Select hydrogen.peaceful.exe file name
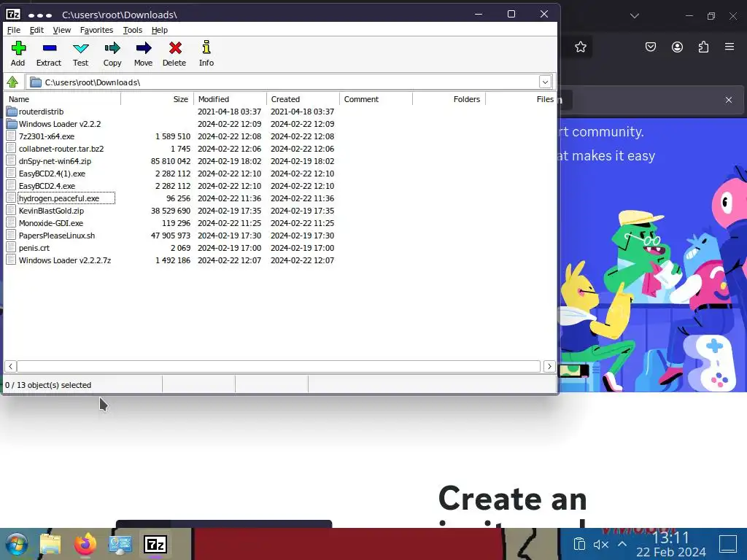Viewport: 747px width, 560px height. coord(59,198)
